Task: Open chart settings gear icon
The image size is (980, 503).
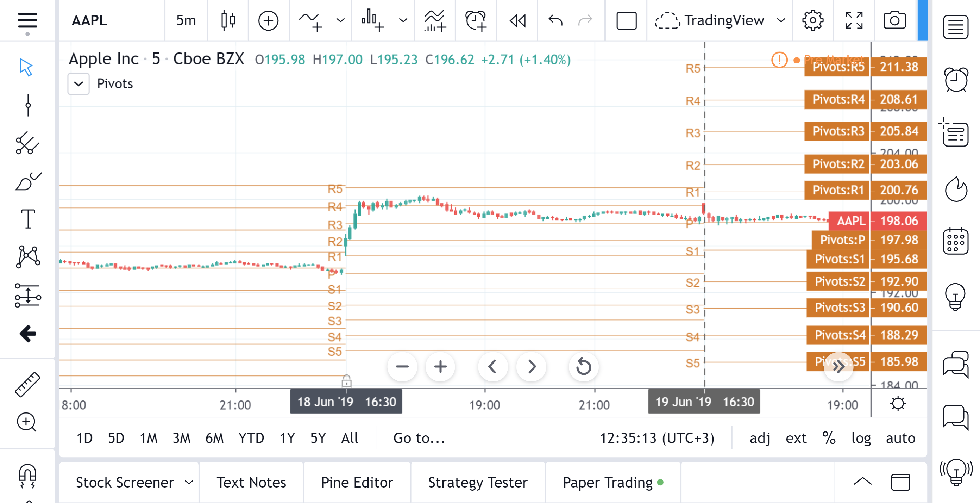Action: (812, 20)
